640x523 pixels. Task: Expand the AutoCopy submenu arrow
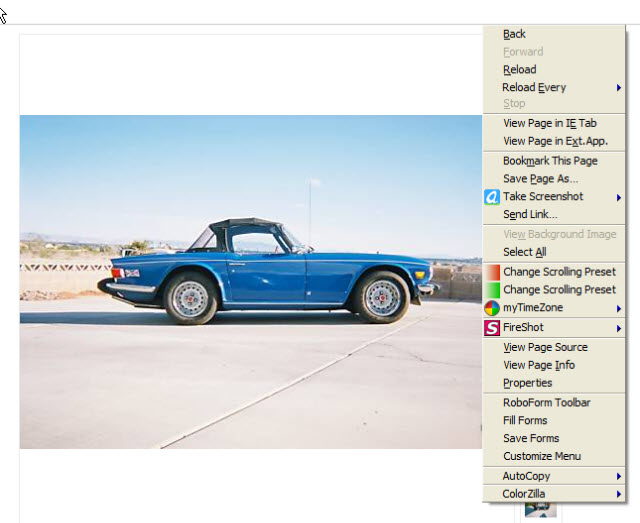coord(619,476)
